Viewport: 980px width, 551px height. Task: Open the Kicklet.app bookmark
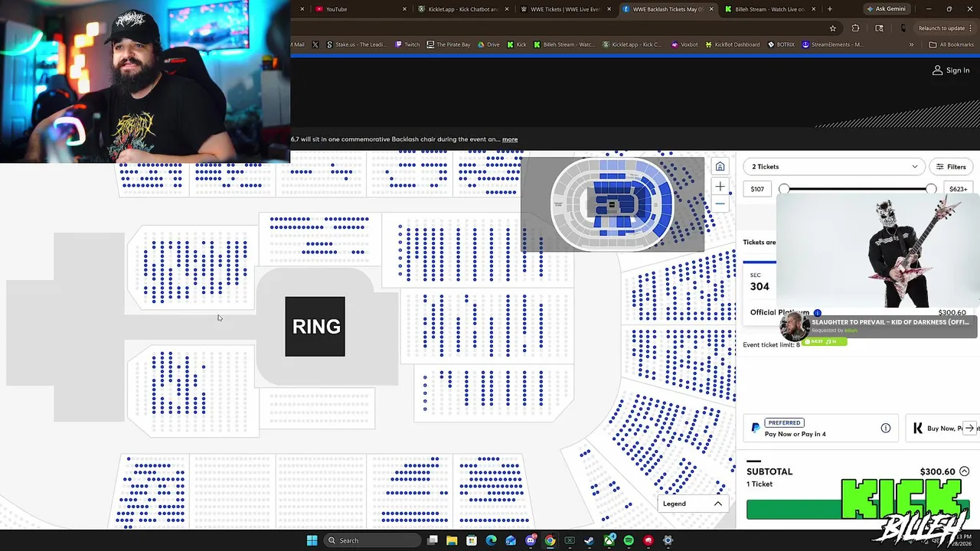click(x=632, y=44)
